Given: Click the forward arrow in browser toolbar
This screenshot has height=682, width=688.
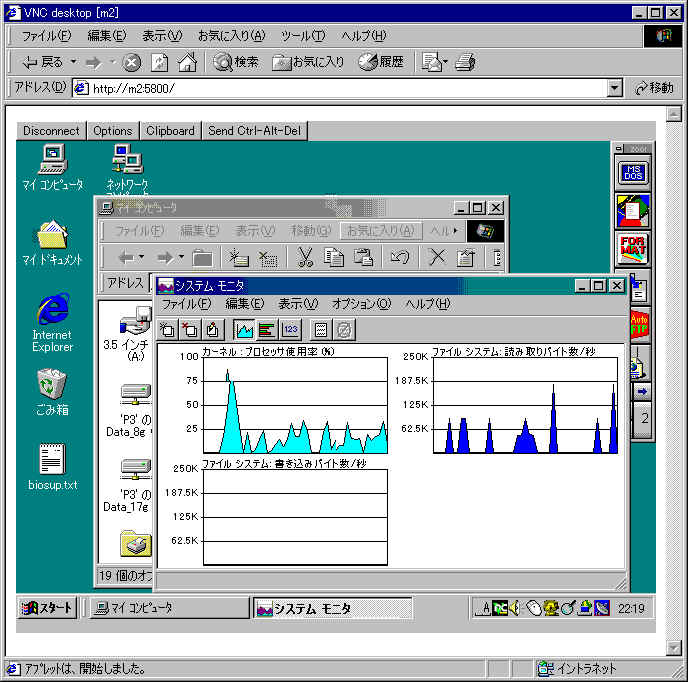Looking at the screenshot, I should coord(93,63).
